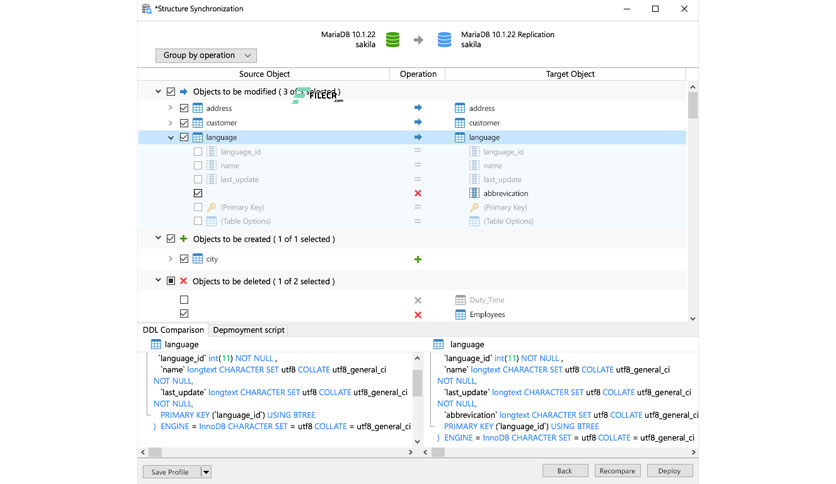
Task: Click the blue target database icon
Action: [444, 39]
